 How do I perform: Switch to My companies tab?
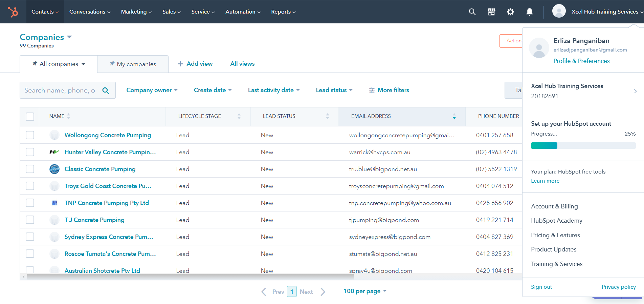pyautogui.click(x=133, y=64)
